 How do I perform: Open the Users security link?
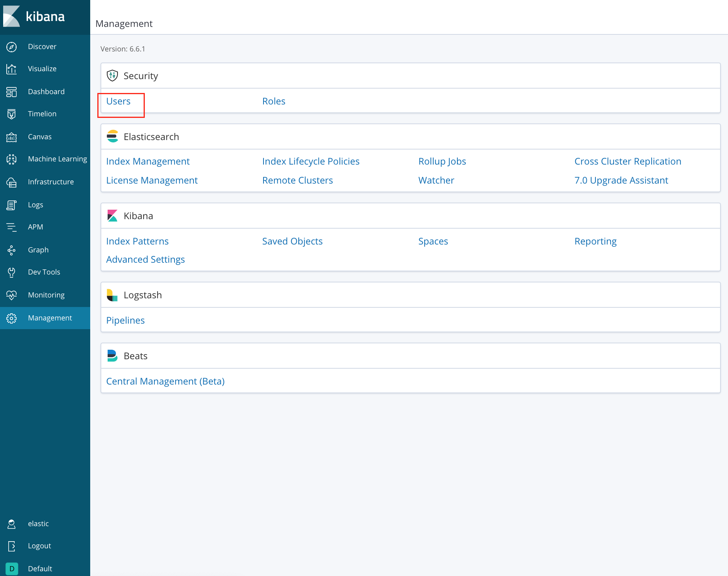118,101
